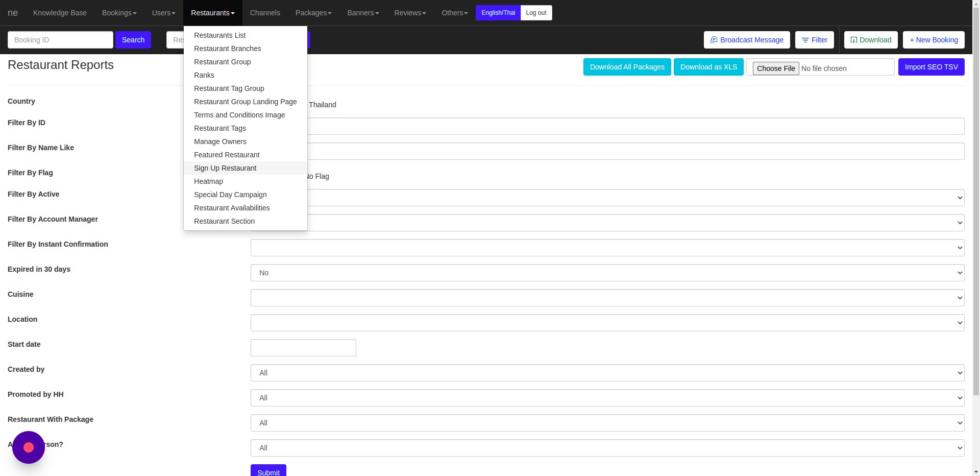Click the + New Booking button
The image size is (980, 476).
tap(933, 40)
